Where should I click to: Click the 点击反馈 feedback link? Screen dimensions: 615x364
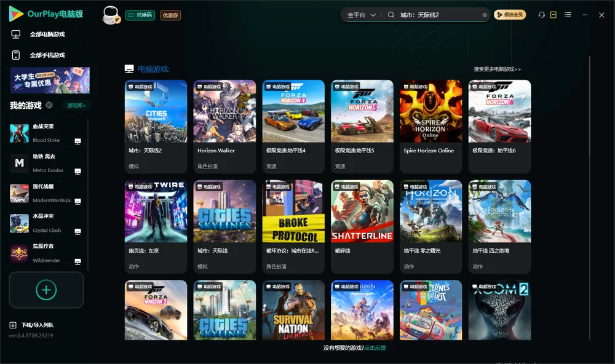coord(375,348)
